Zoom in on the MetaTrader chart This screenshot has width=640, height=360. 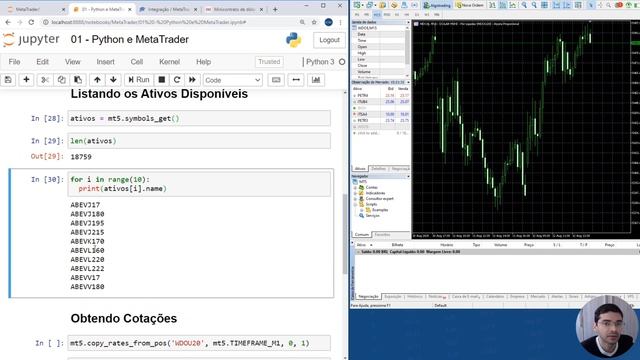[x=524, y=5]
